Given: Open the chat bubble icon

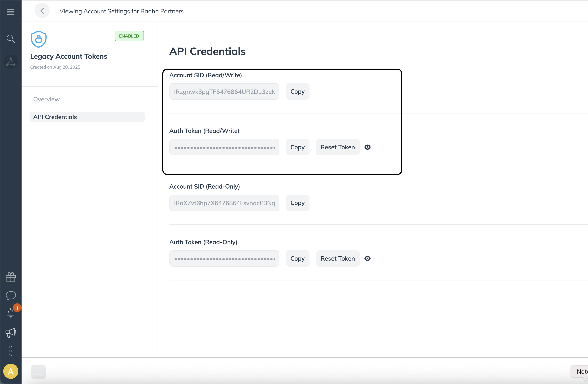Looking at the screenshot, I should point(11,295).
